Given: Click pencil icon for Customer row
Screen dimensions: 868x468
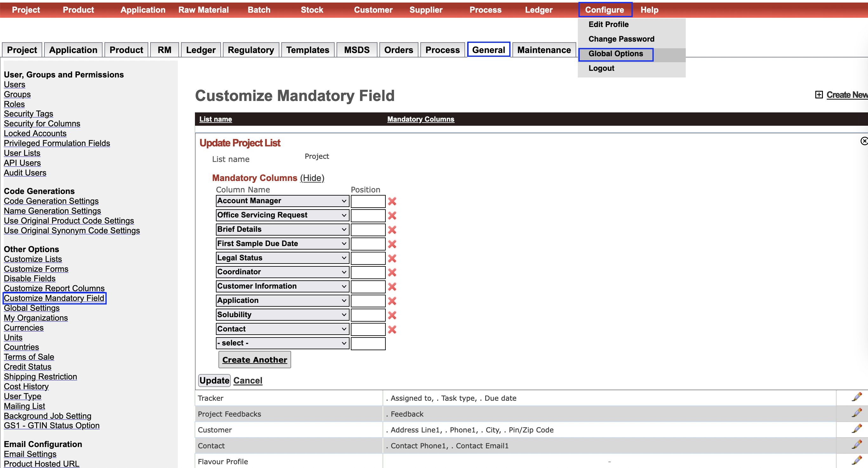Looking at the screenshot, I should tap(857, 429).
